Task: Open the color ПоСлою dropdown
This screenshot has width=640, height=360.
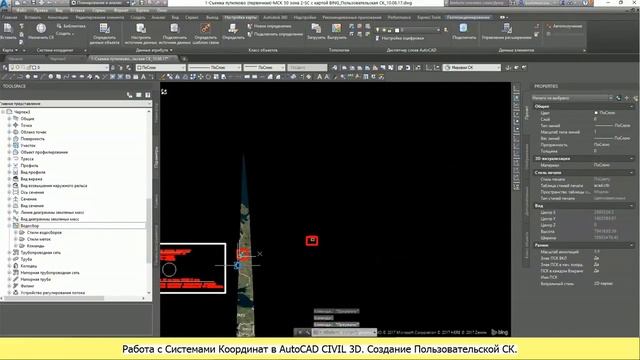Action: (x=160, y=67)
